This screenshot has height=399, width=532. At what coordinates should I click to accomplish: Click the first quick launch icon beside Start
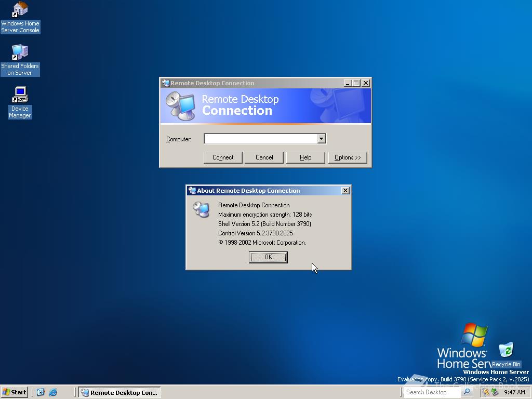pos(41,392)
